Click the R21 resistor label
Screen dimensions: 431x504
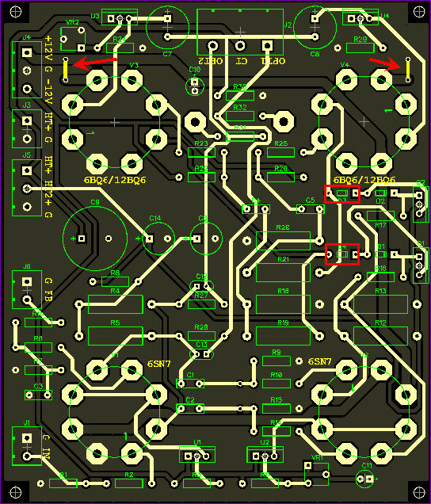(283, 259)
